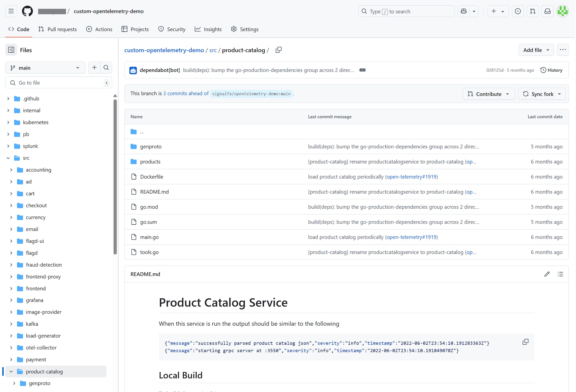Viewport: 576px width, 392px height.
Task: Open the Actions tab
Action: 99,29
